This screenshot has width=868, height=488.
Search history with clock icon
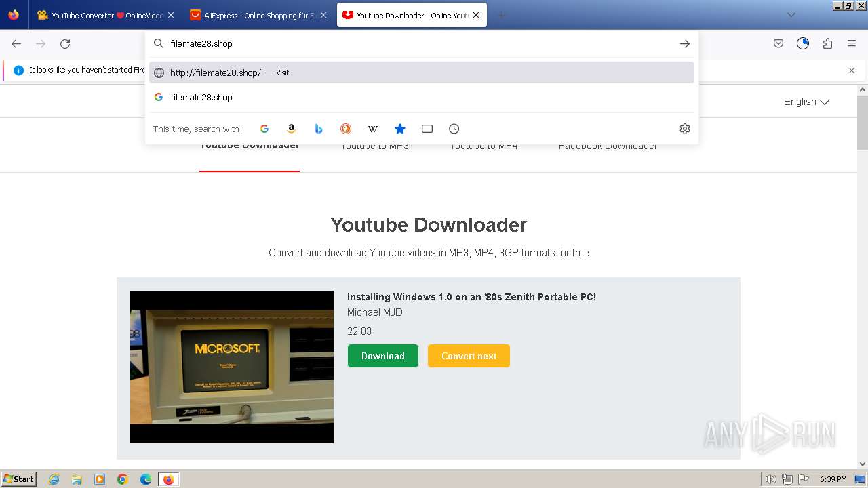454,129
